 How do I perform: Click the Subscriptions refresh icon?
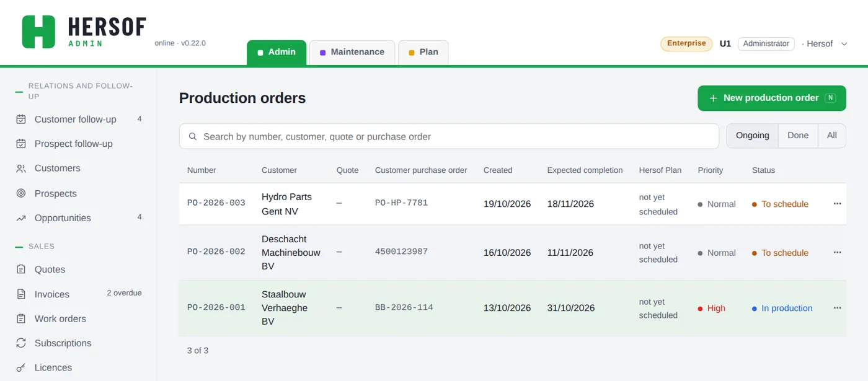21,343
